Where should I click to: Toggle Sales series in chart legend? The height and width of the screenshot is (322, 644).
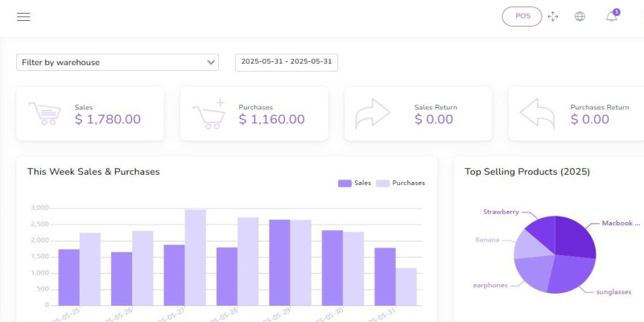coord(354,183)
